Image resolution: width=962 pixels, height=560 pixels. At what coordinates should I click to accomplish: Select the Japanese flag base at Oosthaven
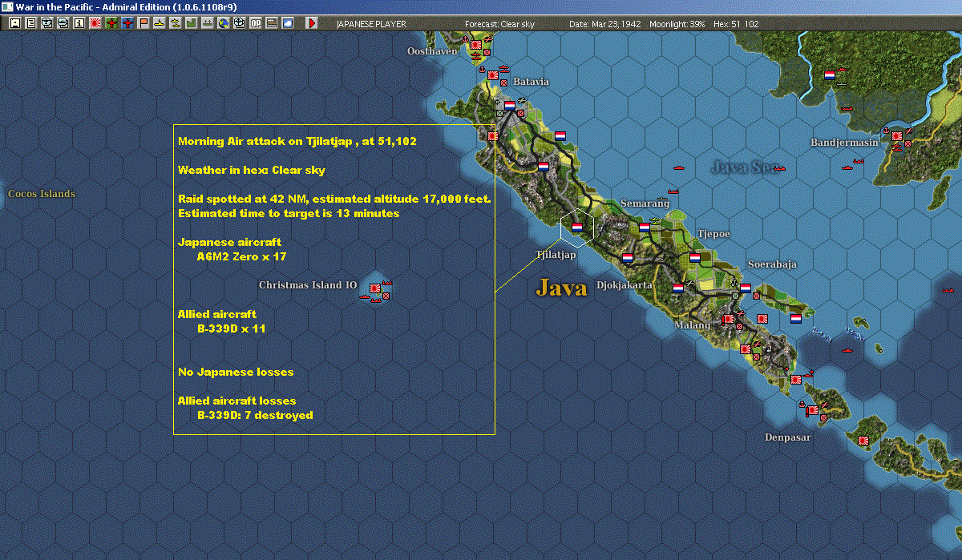[x=476, y=45]
